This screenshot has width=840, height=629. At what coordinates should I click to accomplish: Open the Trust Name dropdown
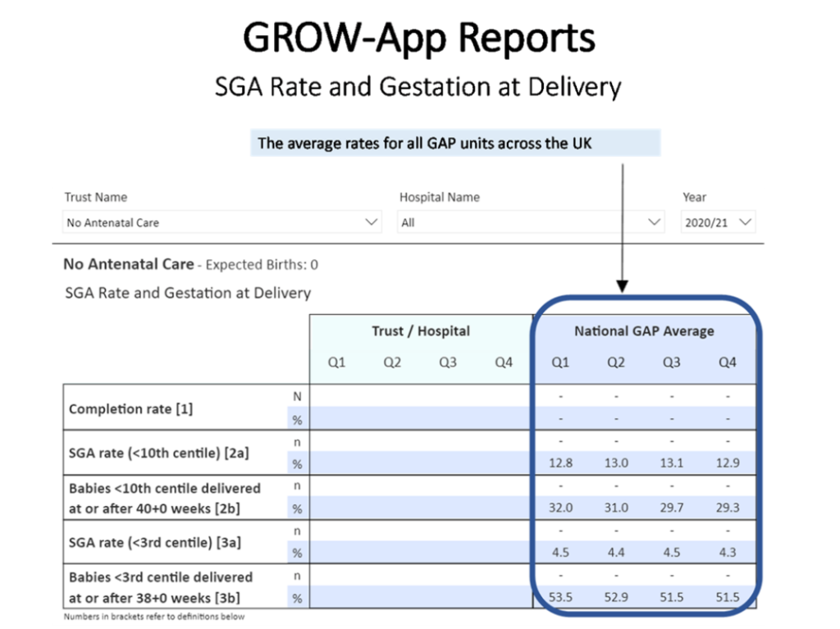(221, 222)
